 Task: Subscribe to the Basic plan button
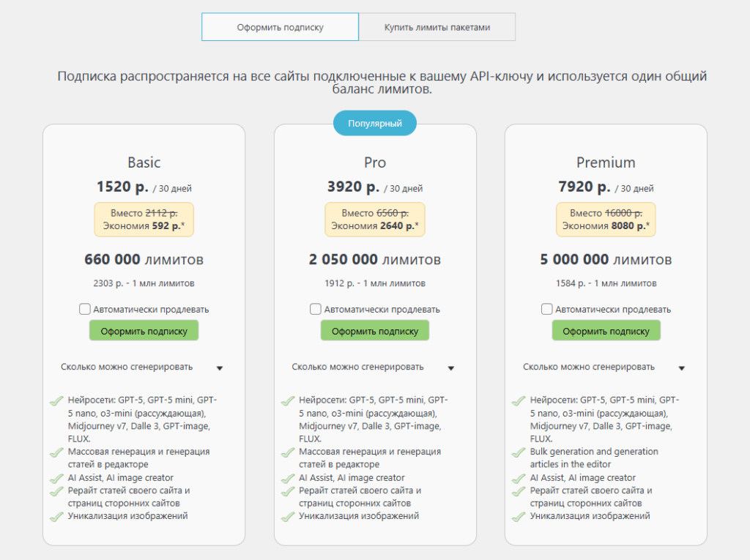(144, 331)
